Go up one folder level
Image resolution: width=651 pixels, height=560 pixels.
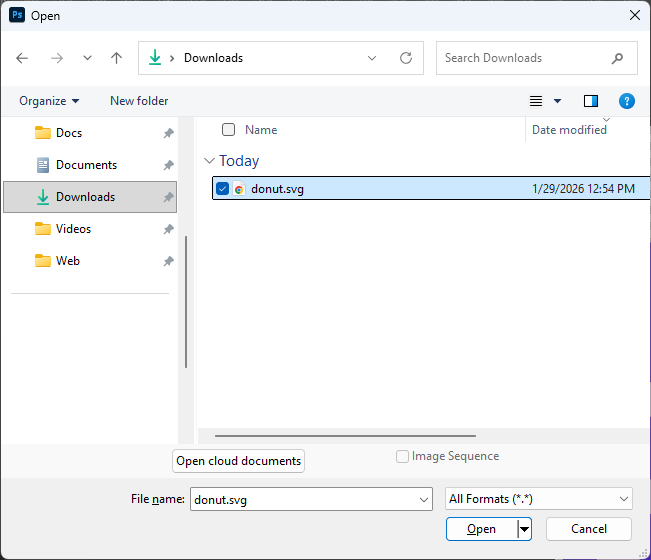(116, 58)
